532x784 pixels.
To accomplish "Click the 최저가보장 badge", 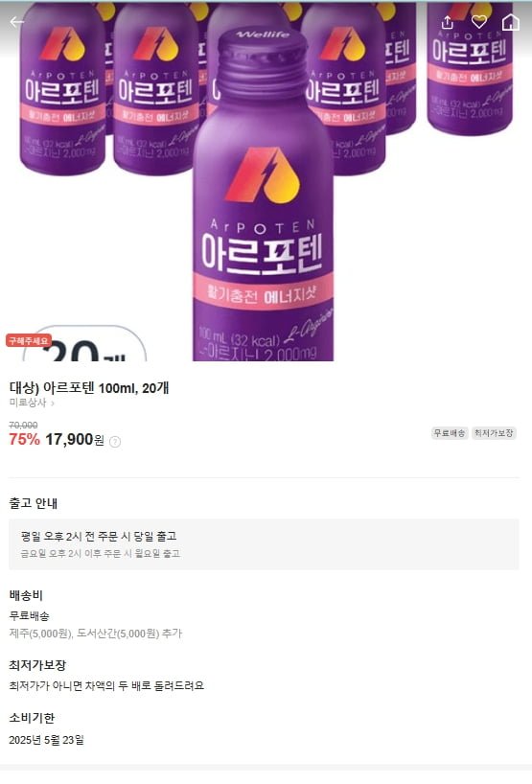I will click(494, 433).
